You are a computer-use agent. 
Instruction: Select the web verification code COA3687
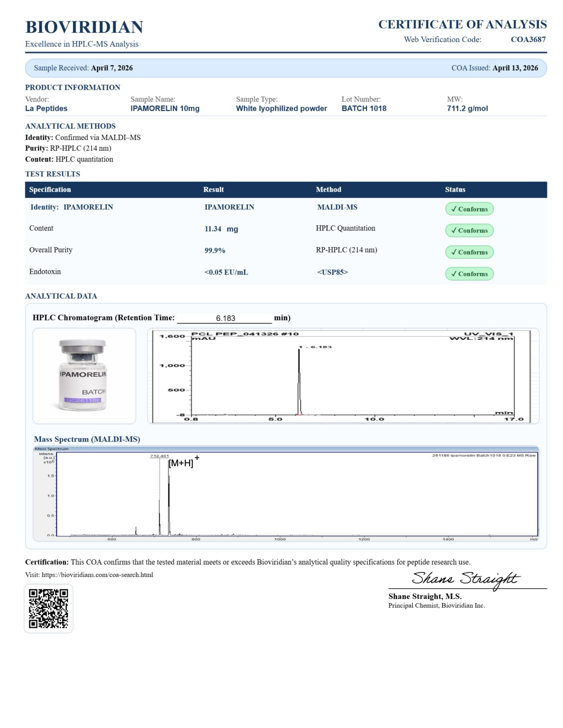[x=528, y=39]
